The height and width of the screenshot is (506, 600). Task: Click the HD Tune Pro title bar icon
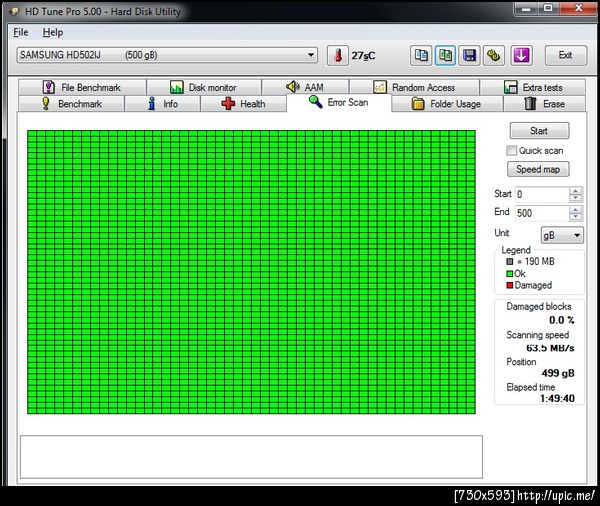click(15, 11)
